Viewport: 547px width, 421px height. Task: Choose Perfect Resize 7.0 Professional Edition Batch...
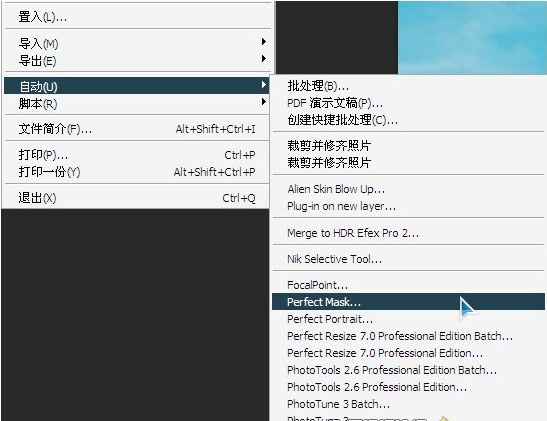point(408,336)
